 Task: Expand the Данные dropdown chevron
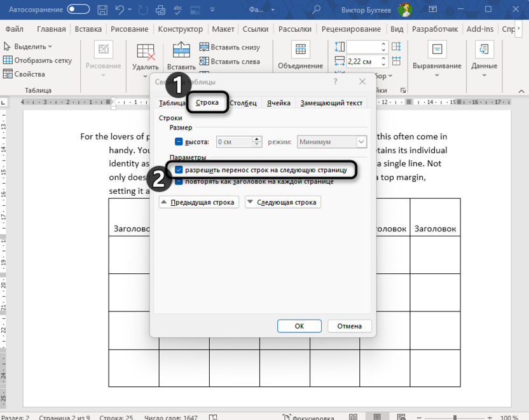[484, 75]
